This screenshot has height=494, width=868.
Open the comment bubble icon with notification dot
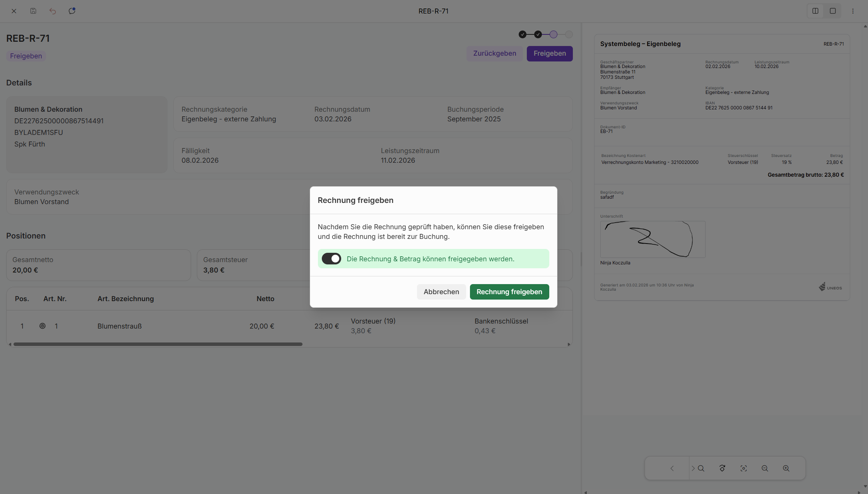72,11
